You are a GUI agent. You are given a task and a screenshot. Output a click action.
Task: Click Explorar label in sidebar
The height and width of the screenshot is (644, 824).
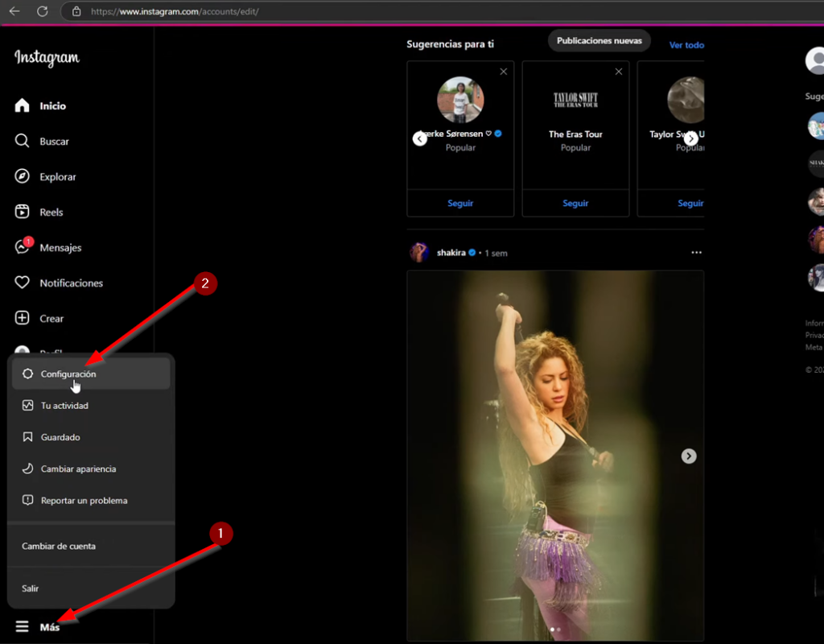[58, 176]
